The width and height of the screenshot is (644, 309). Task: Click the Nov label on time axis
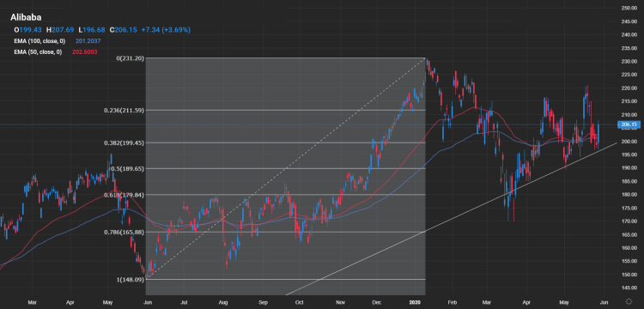[341, 302]
